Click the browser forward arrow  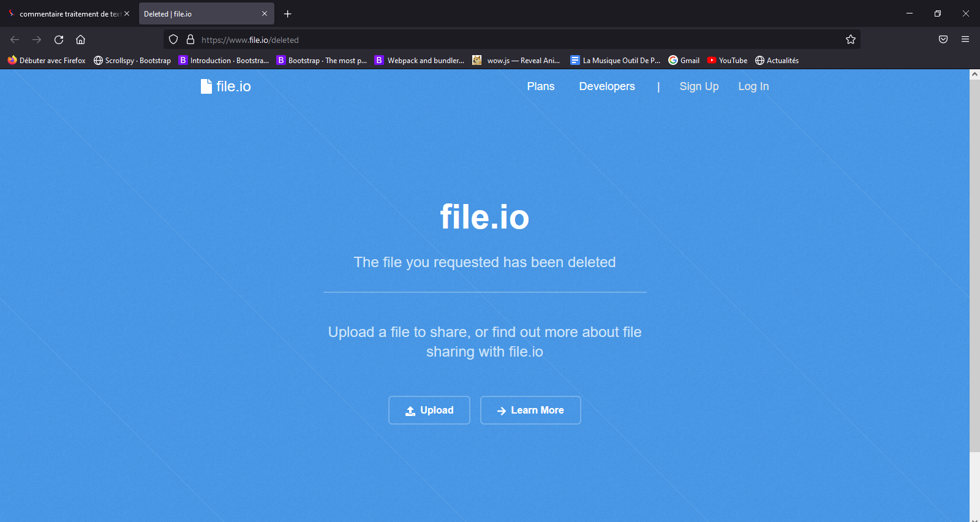(x=37, y=40)
